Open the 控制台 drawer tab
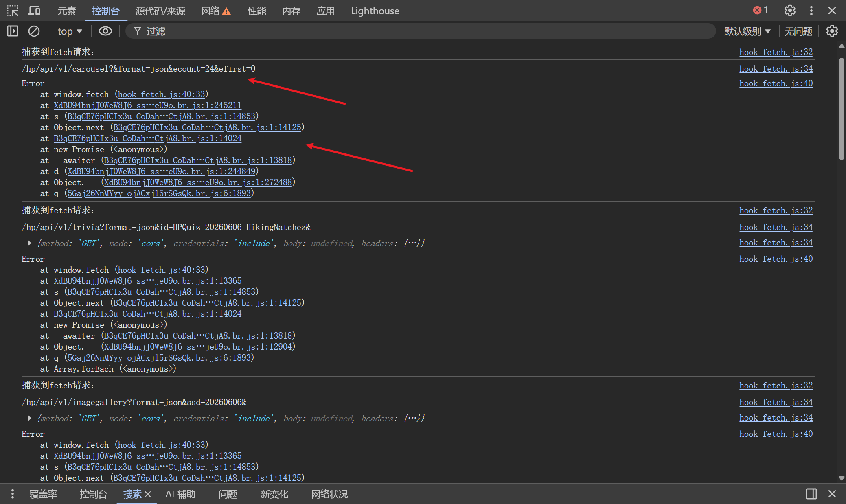 coord(93,494)
